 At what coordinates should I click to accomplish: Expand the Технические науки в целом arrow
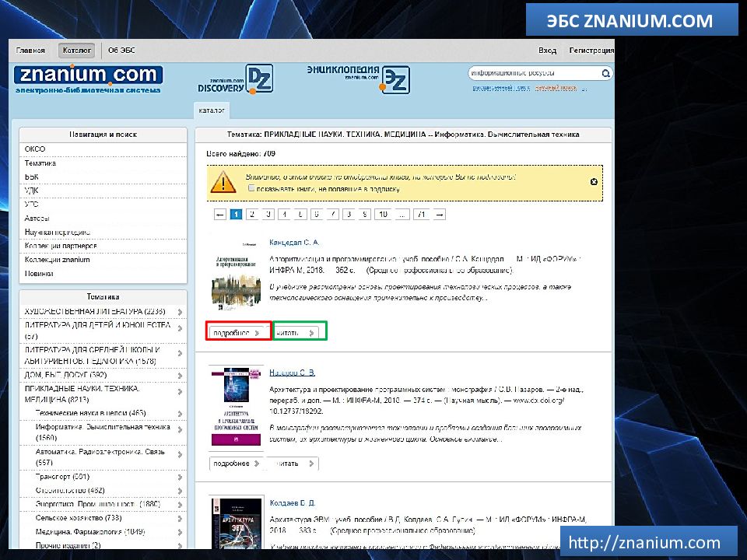click(x=180, y=414)
